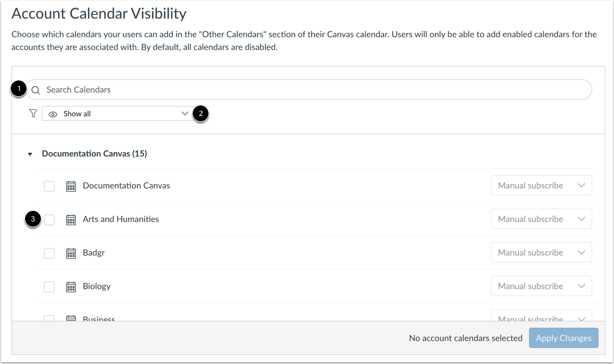Screen dimensions: 614x364
Task: Open the Show all filter dropdown
Action: coord(117,113)
